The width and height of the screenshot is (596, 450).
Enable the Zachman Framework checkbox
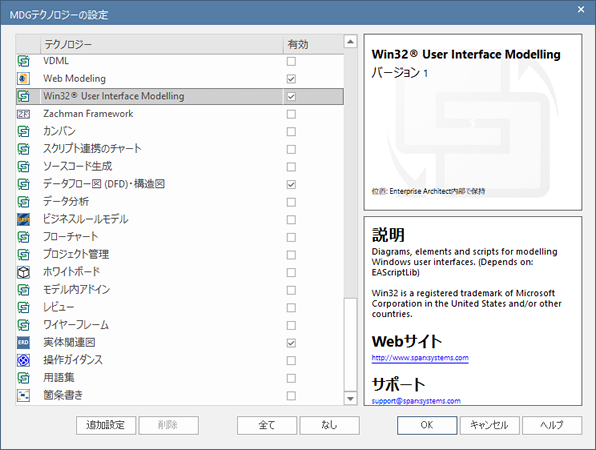tap(291, 114)
